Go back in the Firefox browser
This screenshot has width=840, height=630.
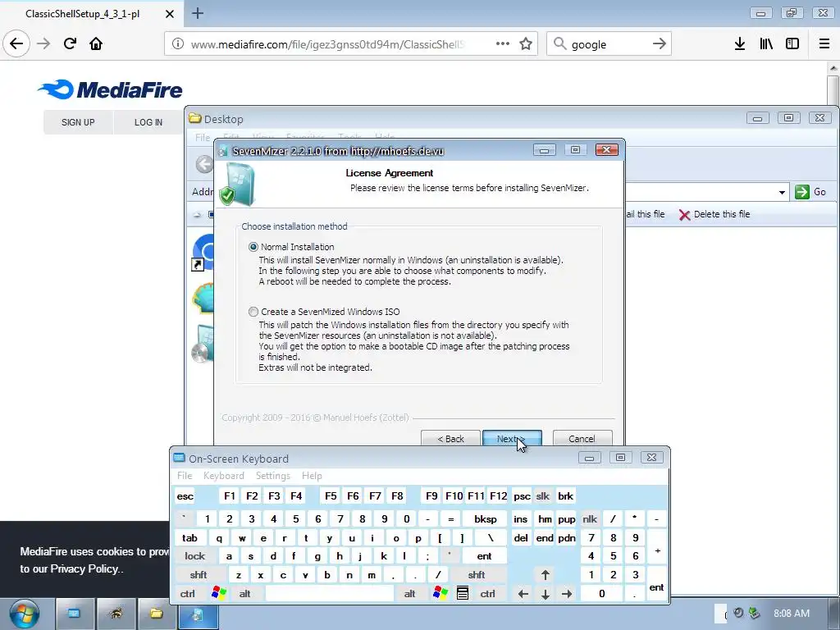[x=16, y=43]
